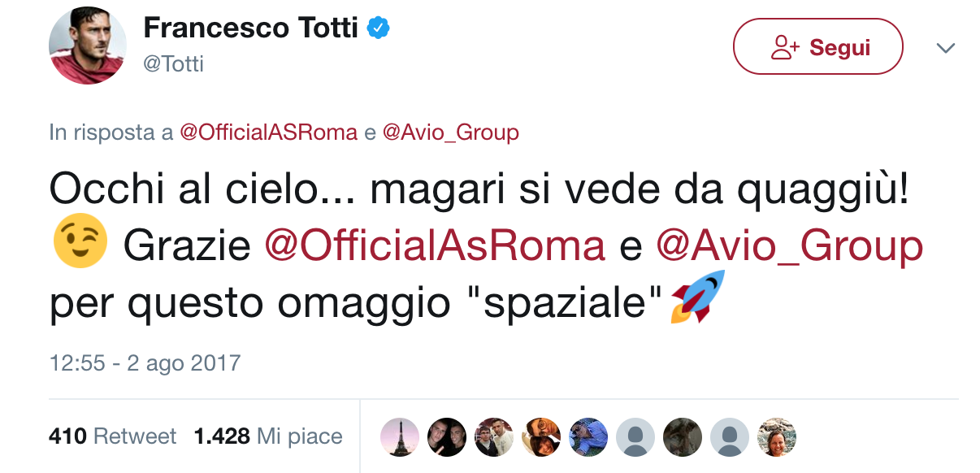The image size is (980, 473).
Task: Click @OfficialAsRoma mention in tweet text
Action: 435,247
